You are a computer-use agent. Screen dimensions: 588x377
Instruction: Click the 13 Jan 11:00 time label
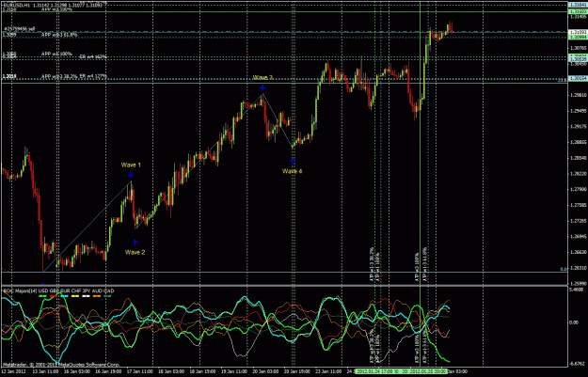[45, 371]
